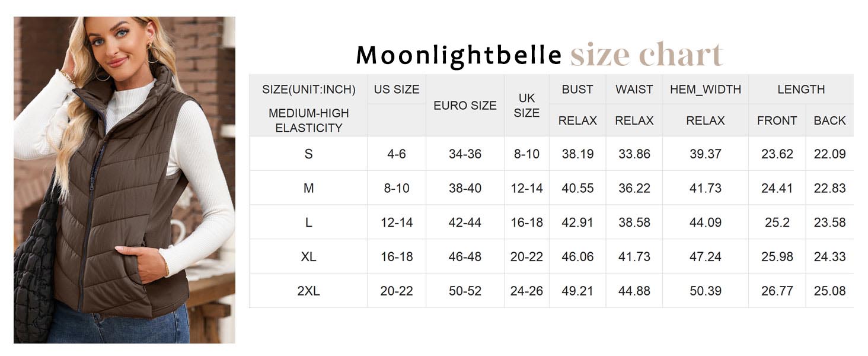Select the 24.41 front length value
The width and height of the screenshot is (868, 356).
tap(777, 189)
